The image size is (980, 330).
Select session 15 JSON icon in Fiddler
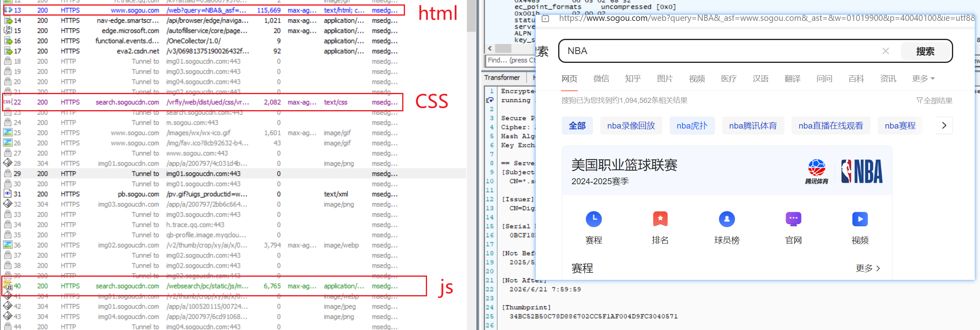click(x=8, y=30)
